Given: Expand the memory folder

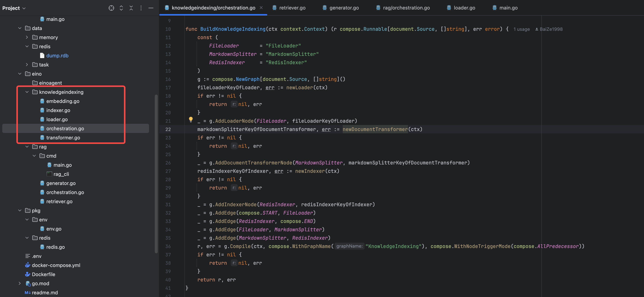Looking at the screenshot, I should tap(27, 37).
